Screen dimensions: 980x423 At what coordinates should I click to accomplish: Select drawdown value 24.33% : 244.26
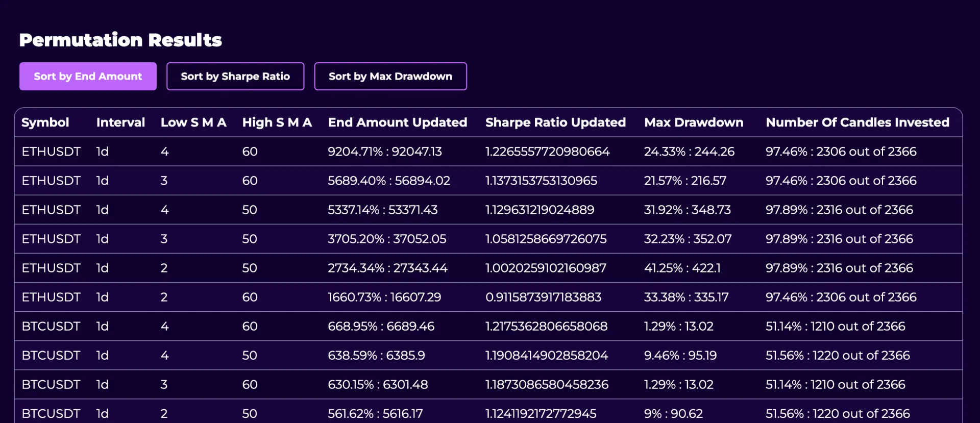tap(689, 152)
